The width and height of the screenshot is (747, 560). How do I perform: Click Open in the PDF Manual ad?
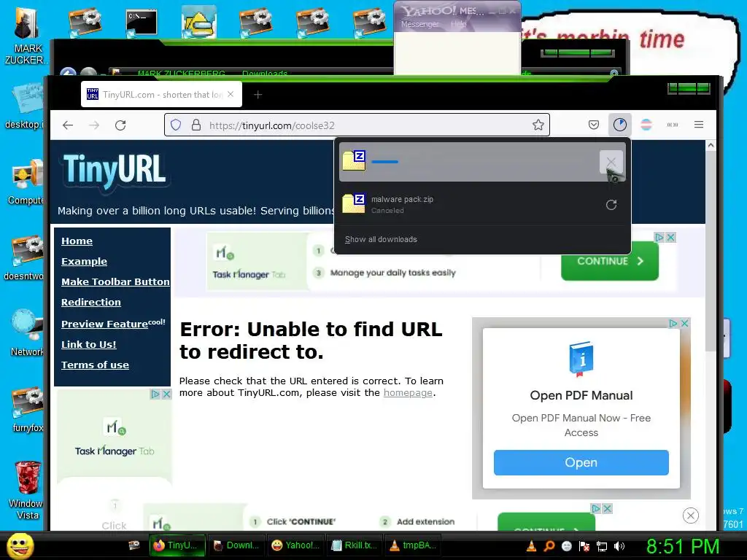click(581, 462)
